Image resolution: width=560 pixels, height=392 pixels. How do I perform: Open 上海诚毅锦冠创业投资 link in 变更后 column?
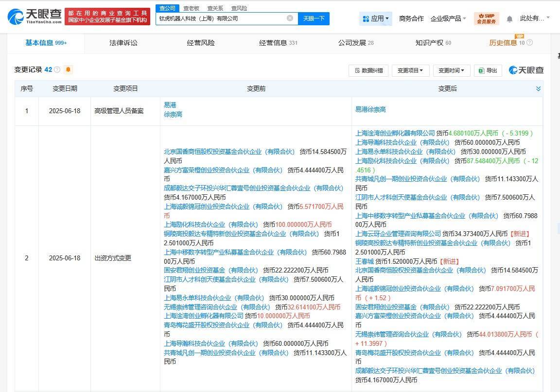pos(414,289)
